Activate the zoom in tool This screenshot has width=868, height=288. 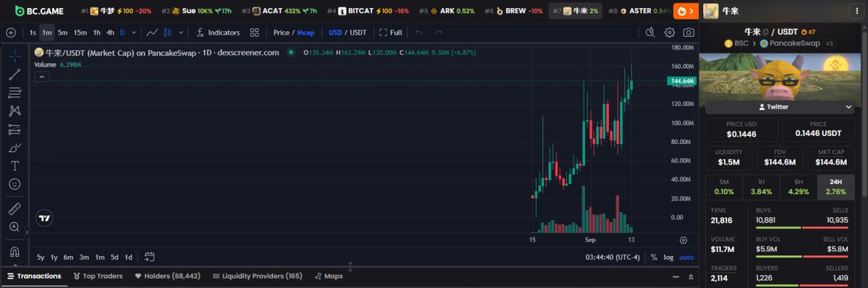[14, 227]
